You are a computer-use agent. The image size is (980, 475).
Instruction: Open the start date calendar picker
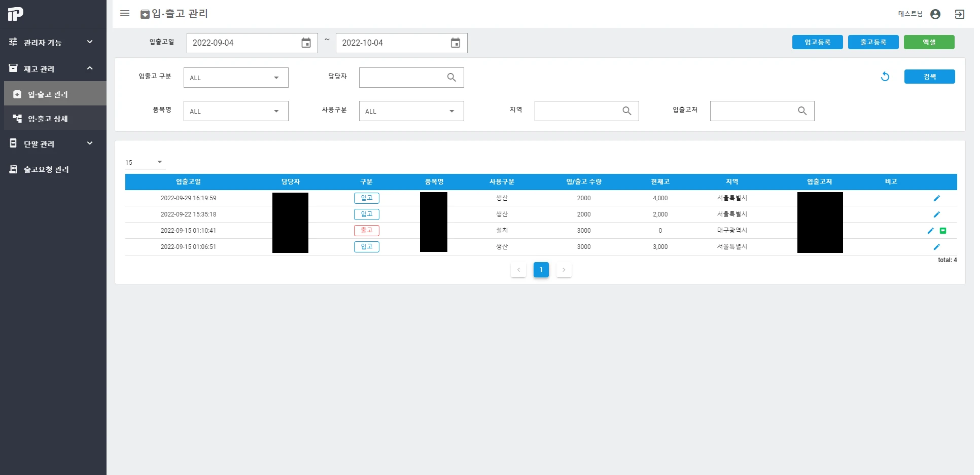click(306, 43)
